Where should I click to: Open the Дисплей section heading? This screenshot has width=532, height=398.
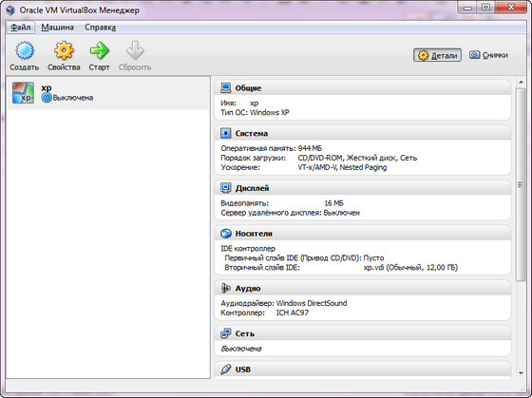[x=252, y=188]
